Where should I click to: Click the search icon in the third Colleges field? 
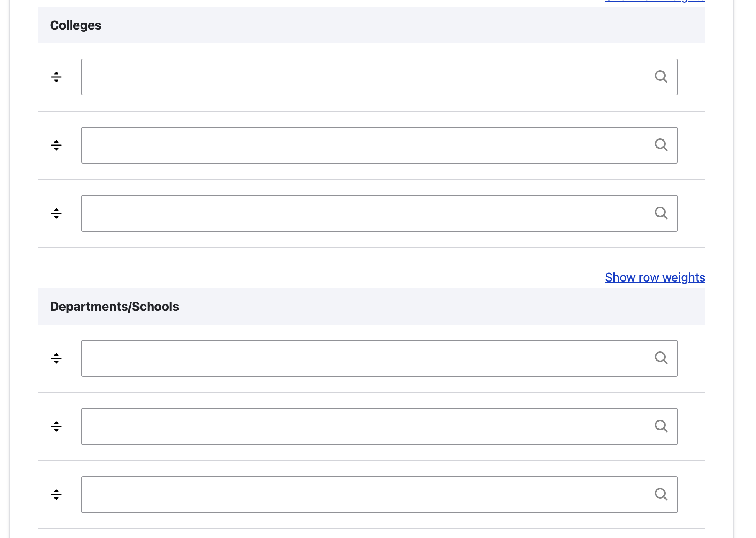point(661,213)
